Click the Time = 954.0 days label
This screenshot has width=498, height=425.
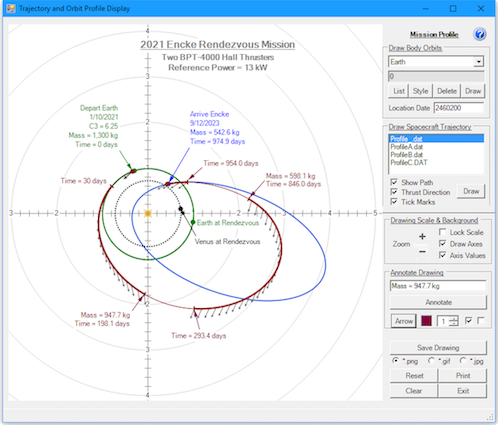pos(231,163)
